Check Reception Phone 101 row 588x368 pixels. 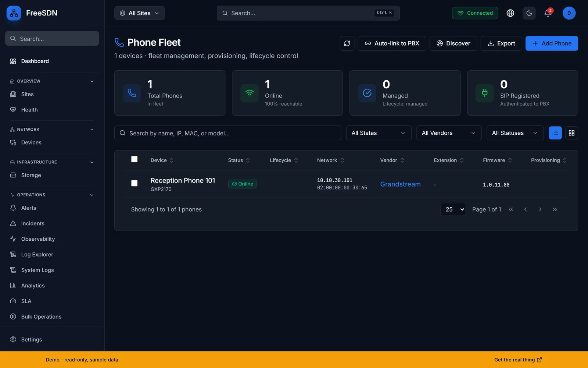pos(135,183)
